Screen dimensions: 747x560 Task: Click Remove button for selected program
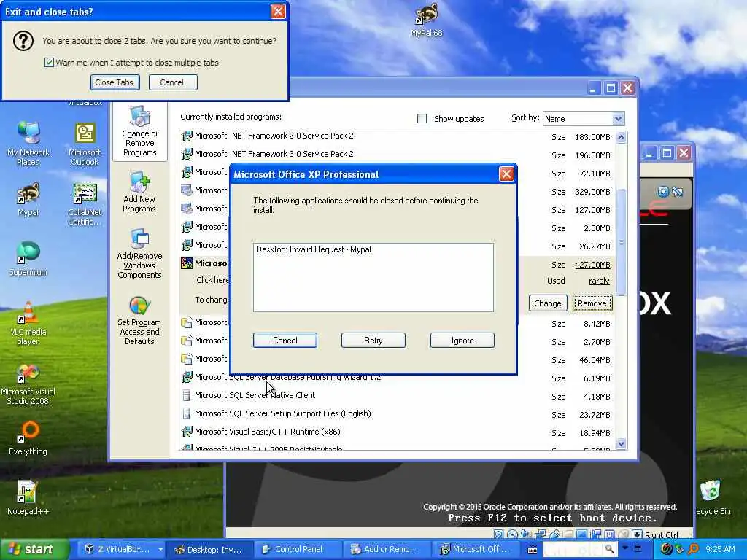pyautogui.click(x=592, y=303)
